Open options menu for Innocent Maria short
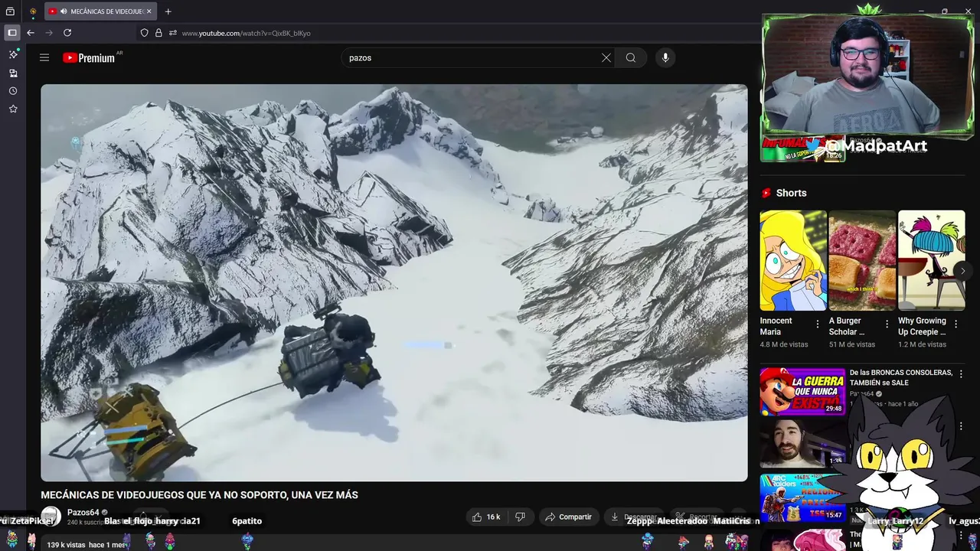This screenshot has width=980, height=551. [818, 324]
